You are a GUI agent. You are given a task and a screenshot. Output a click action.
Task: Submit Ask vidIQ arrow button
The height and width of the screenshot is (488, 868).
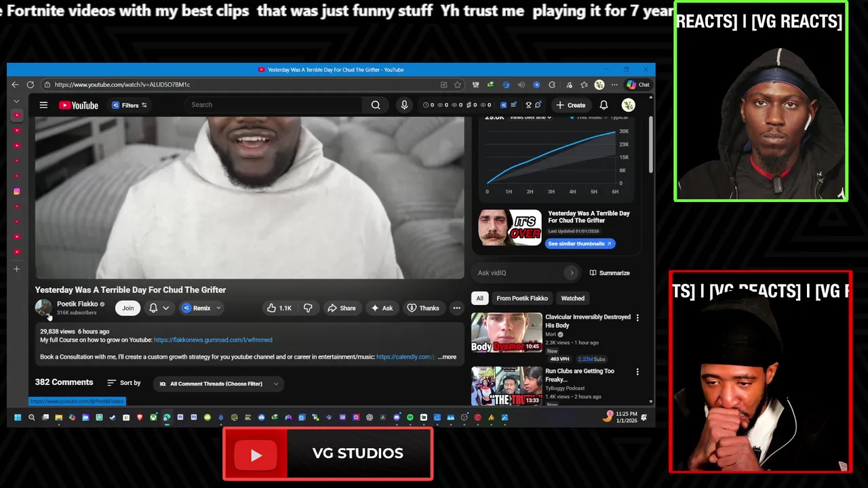tap(572, 272)
